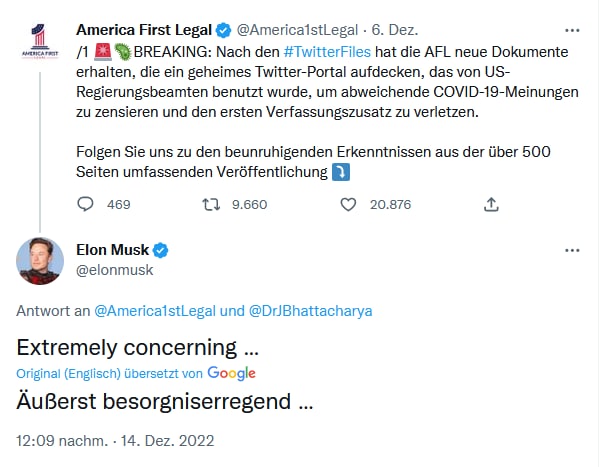Open America First Legal profile avatar

pos(40,41)
